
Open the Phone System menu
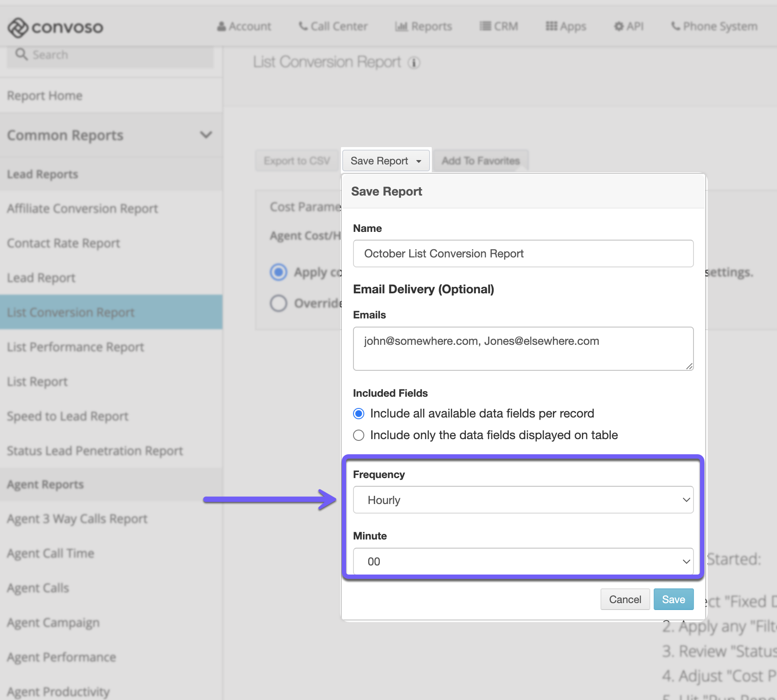[714, 26]
